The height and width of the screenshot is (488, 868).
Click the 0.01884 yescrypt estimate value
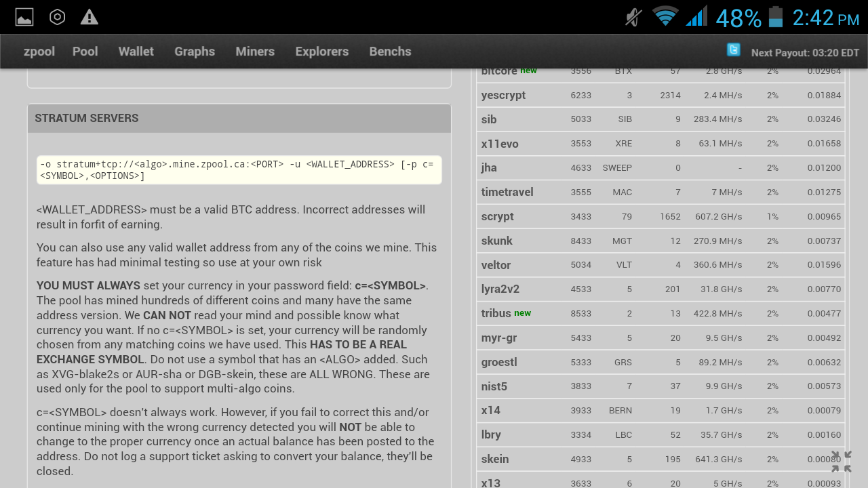click(824, 96)
